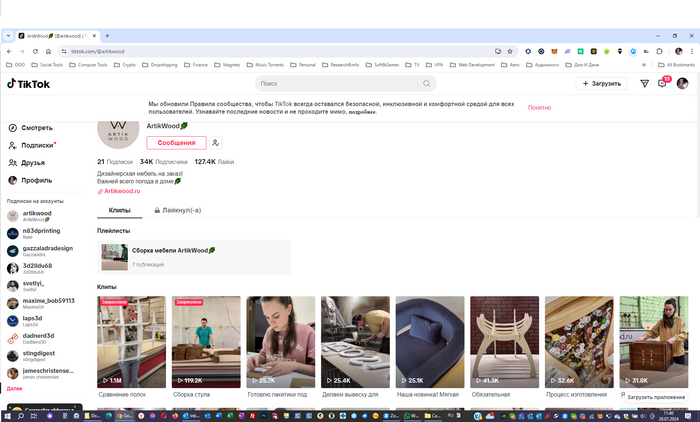Open Профиль in the sidebar
700x422 pixels.
30,180
